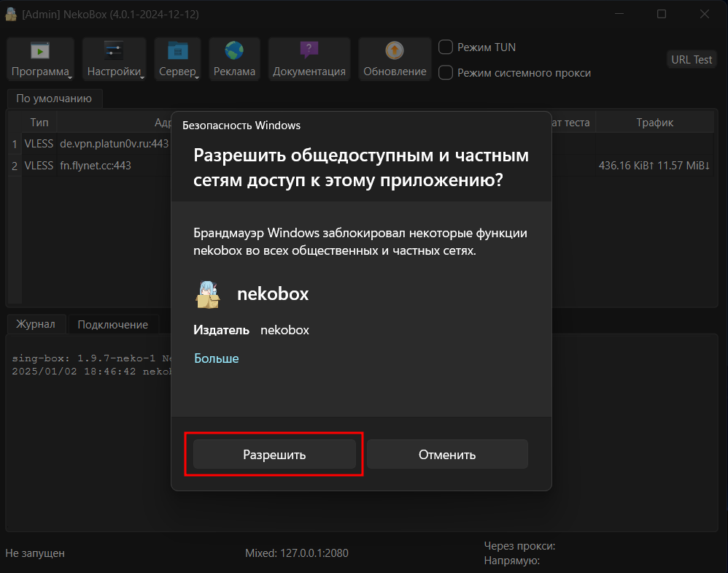This screenshot has width=728, height=573.
Task: Open the Настройки sliders icon
Action: (x=114, y=50)
